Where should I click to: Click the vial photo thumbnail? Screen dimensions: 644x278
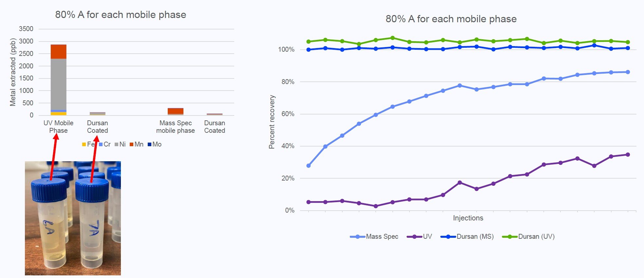73,218
